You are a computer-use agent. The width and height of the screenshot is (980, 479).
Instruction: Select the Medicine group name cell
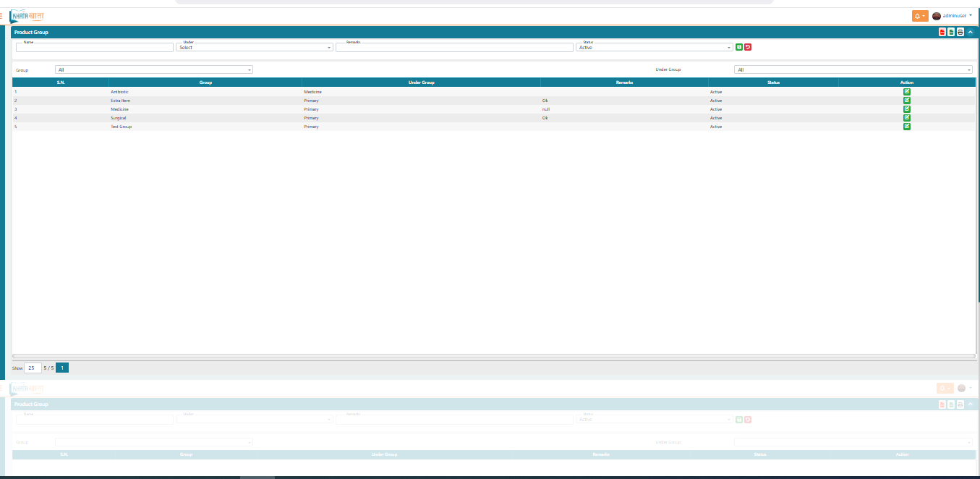[205, 109]
